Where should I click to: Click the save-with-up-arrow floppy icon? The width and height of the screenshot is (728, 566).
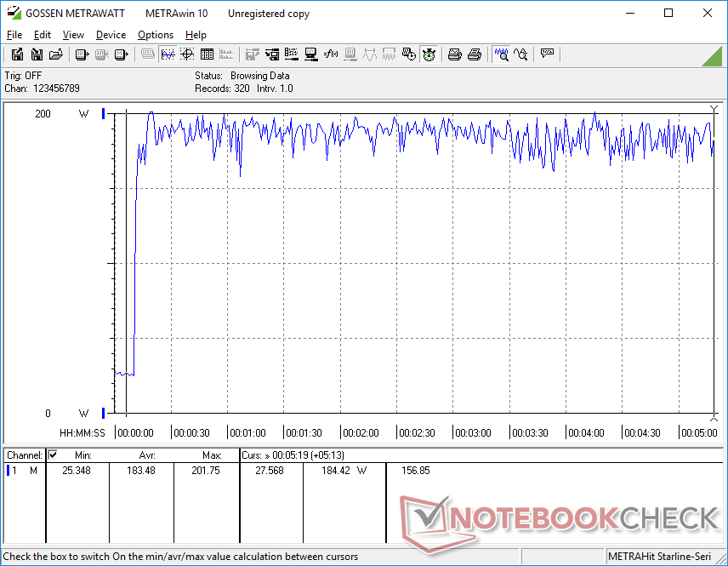pyautogui.click(x=17, y=54)
